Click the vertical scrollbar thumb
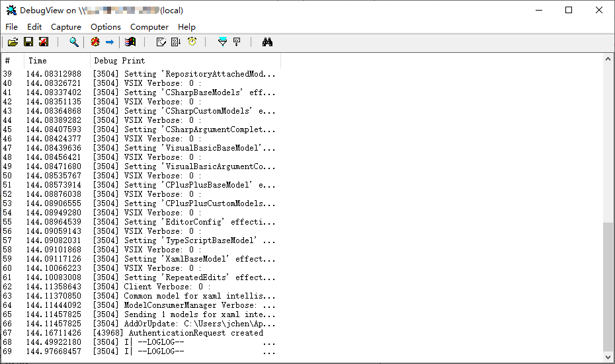The height and width of the screenshot is (364, 615). tap(608, 287)
